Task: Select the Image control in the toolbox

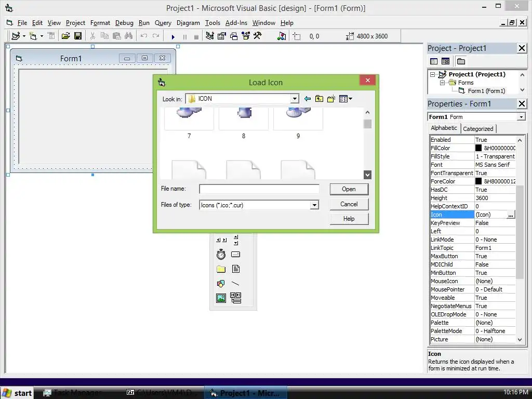Action: point(221,298)
